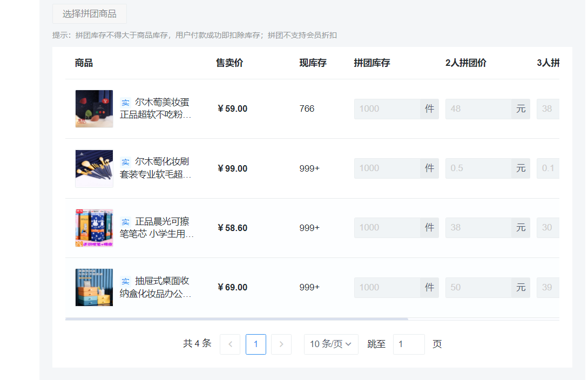Click 拼团库存 field for 正品晨光可擦笔
588x380 pixels.
387,227
